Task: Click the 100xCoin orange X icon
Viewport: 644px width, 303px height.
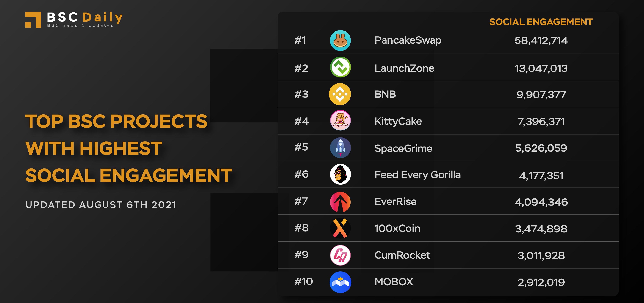Action: 340,228
